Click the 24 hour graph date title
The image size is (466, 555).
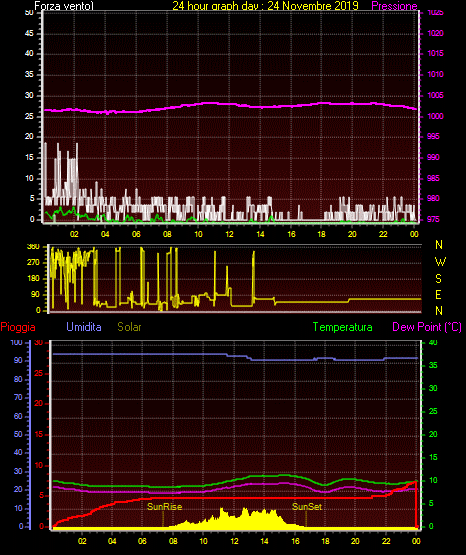[265, 6]
